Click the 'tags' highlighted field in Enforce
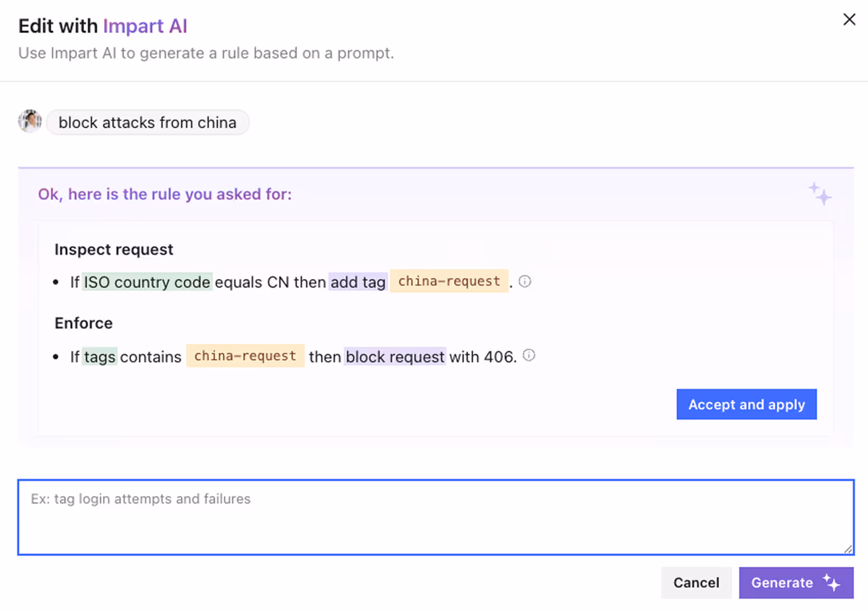 (99, 357)
